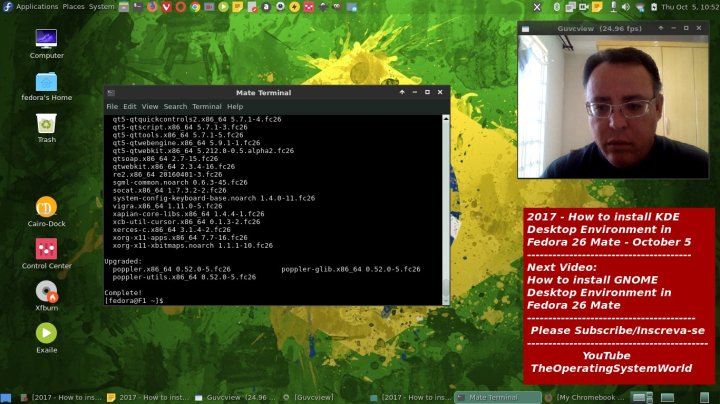
Task: Click 'poppler-glib.x86_64' line in terminal
Action: tap(350, 269)
